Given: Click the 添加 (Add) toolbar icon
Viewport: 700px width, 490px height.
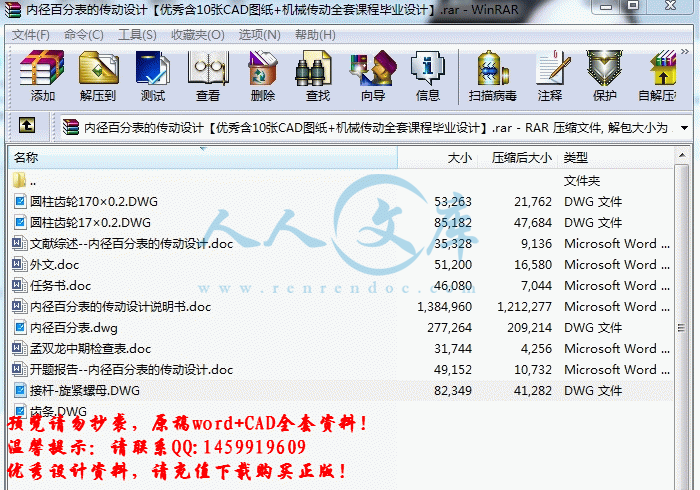Looking at the screenshot, I should (42, 68).
